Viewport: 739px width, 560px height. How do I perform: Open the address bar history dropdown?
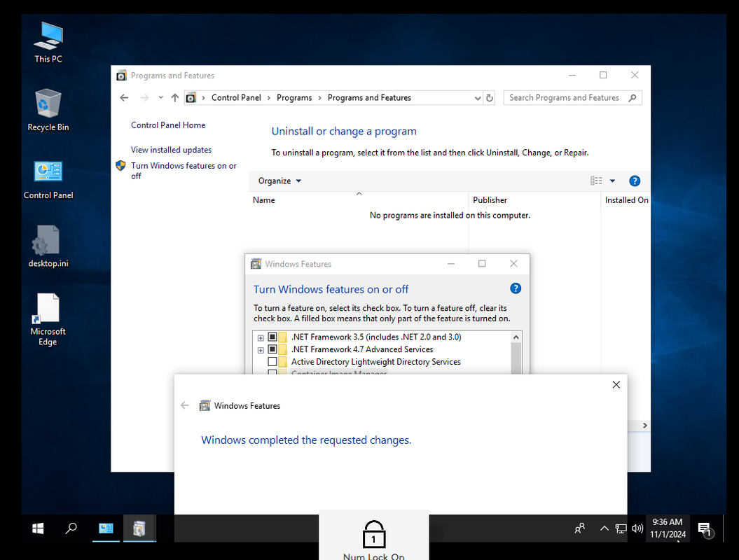[478, 98]
